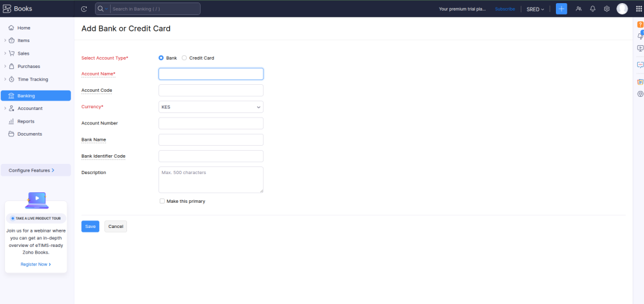Expand the Accountant menu chevron
644x304 pixels.
pyautogui.click(x=5, y=108)
